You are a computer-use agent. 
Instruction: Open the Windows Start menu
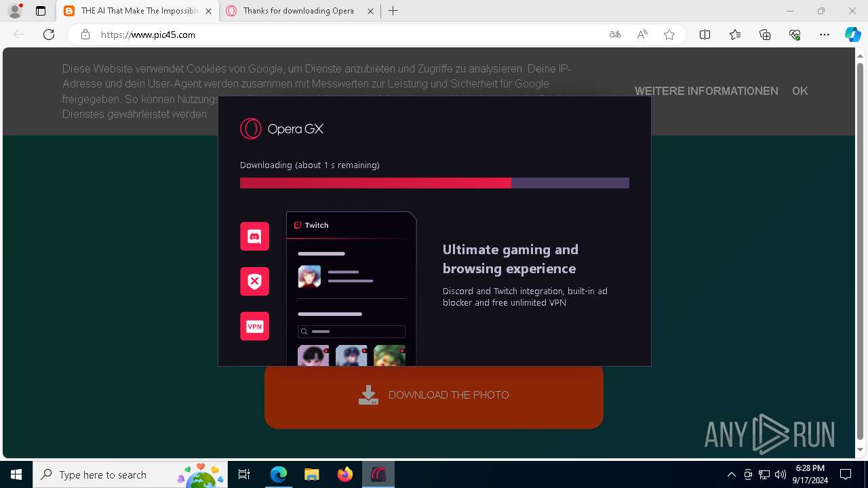point(16,474)
